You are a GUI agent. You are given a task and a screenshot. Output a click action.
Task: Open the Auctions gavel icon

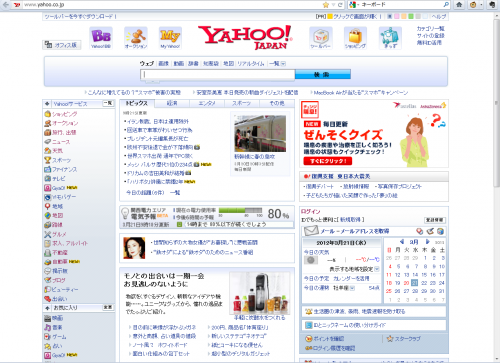(x=136, y=38)
